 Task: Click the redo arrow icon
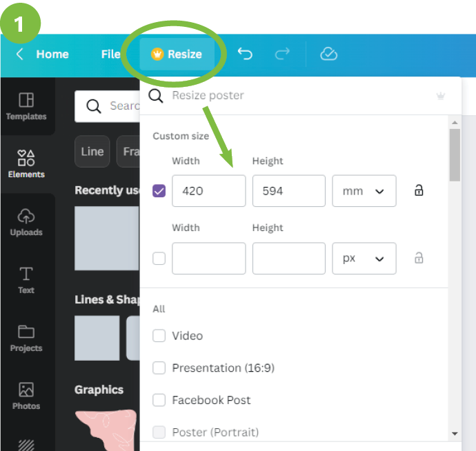[x=282, y=54]
